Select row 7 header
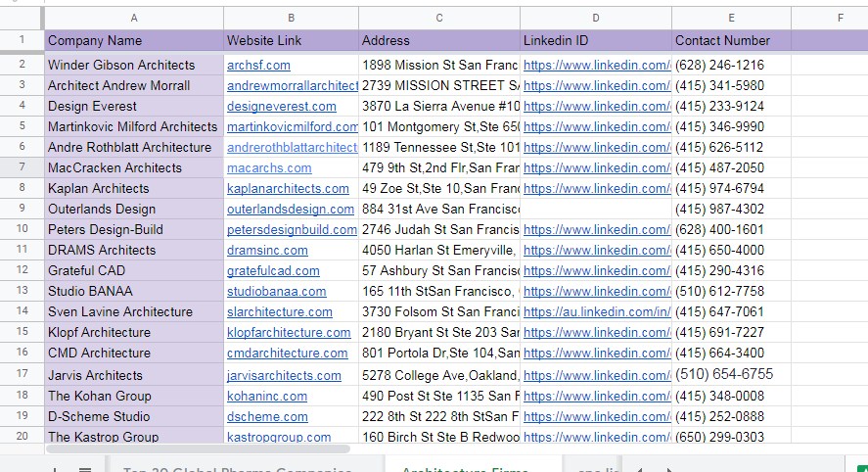This screenshot has height=472, width=868. tap(22, 168)
